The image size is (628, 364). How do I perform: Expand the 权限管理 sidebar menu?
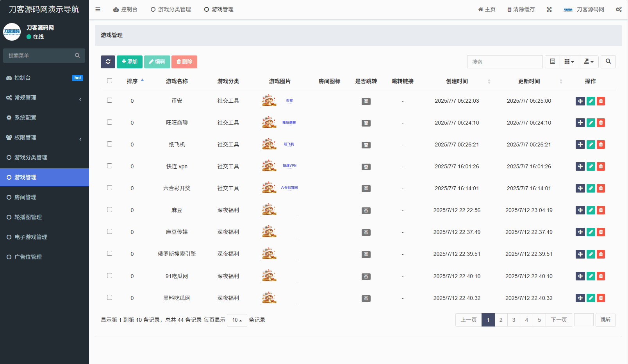45,137
